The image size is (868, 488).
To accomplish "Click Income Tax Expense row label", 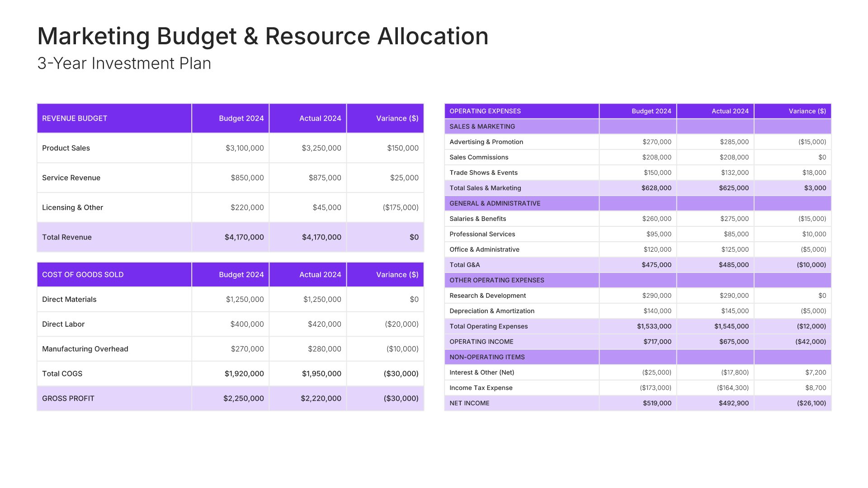I will point(481,388).
